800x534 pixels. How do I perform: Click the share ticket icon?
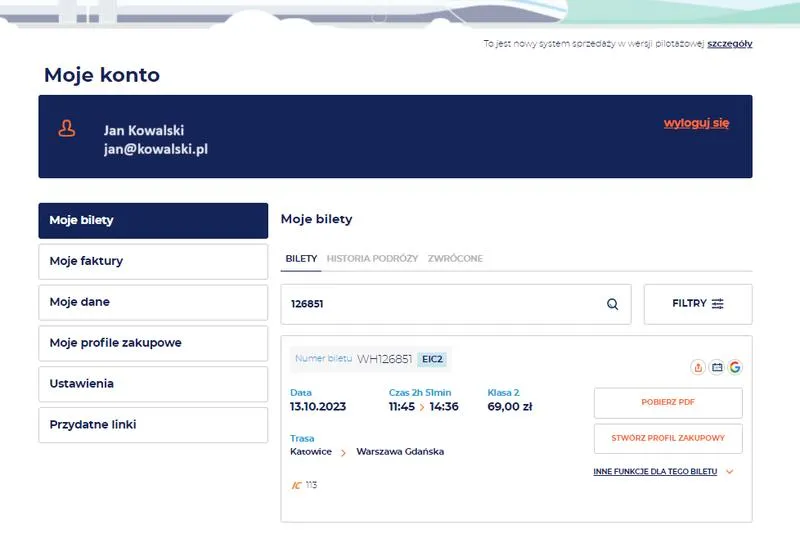pos(698,367)
